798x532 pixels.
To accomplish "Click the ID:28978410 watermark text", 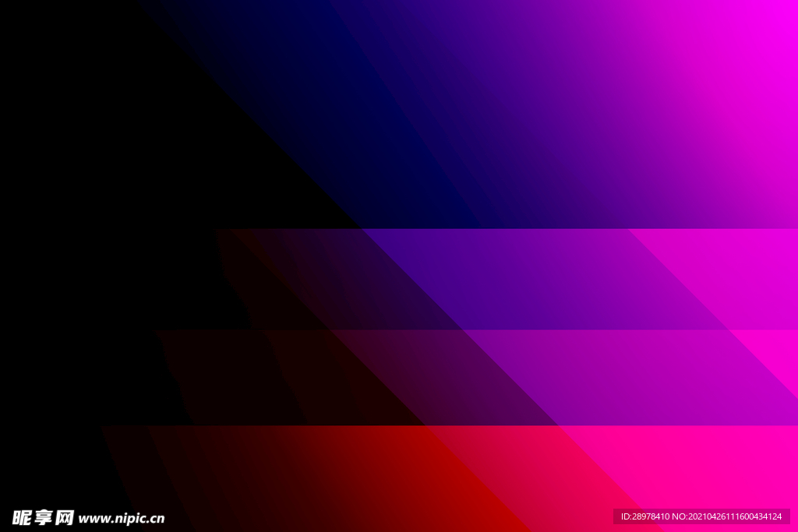I will [x=646, y=516].
